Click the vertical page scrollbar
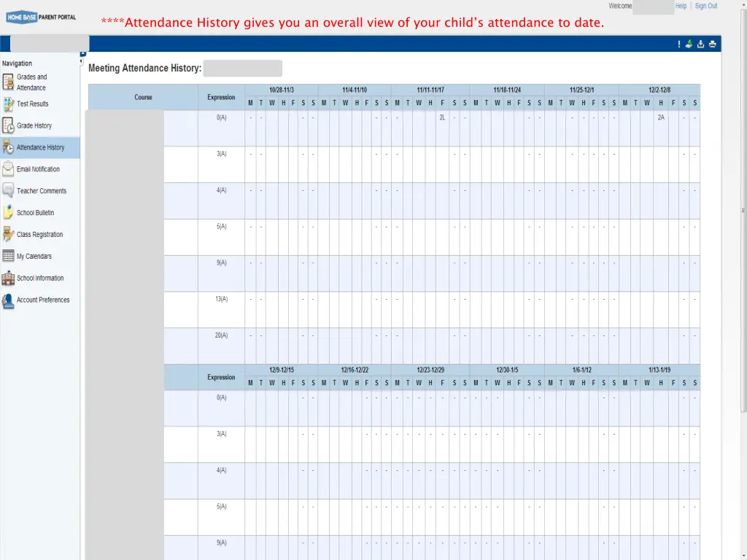 click(x=743, y=209)
